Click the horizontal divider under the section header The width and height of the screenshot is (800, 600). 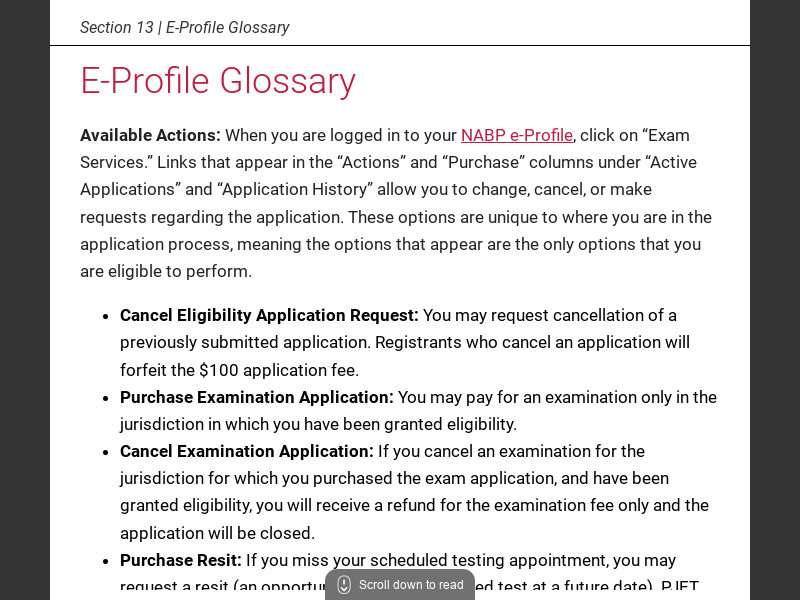coord(400,46)
